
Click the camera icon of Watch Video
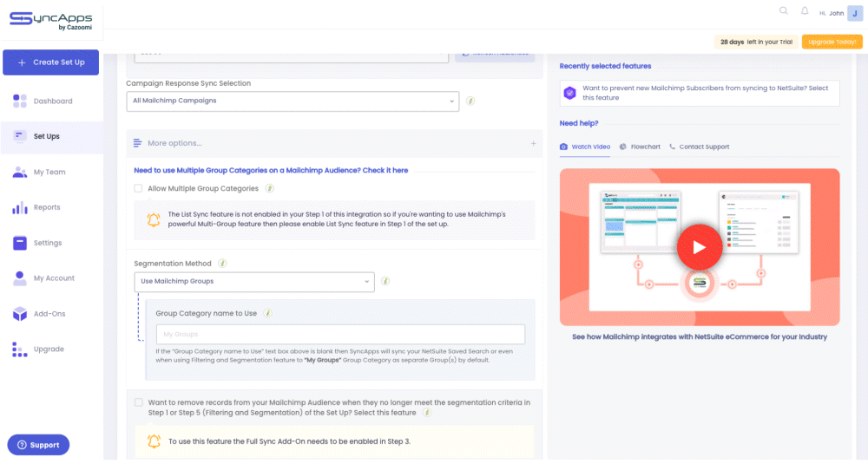pyautogui.click(x=563, y=147)
